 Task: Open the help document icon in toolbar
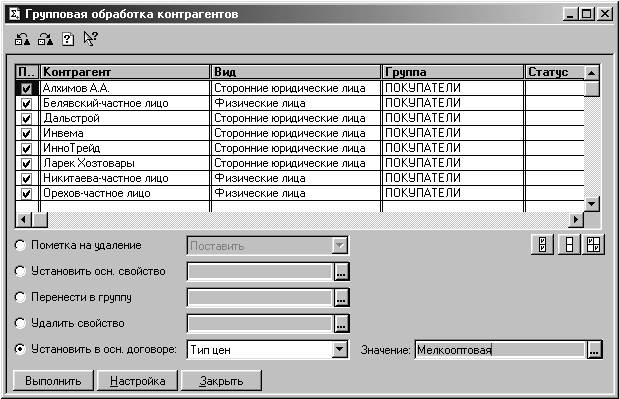click(68, 39)
